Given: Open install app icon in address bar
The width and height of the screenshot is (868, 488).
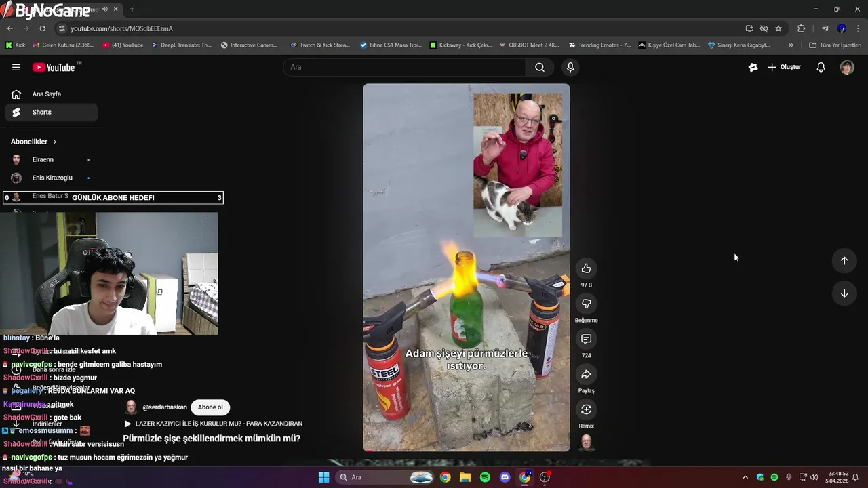Looking at the screenshot, I should coord(749,28).
